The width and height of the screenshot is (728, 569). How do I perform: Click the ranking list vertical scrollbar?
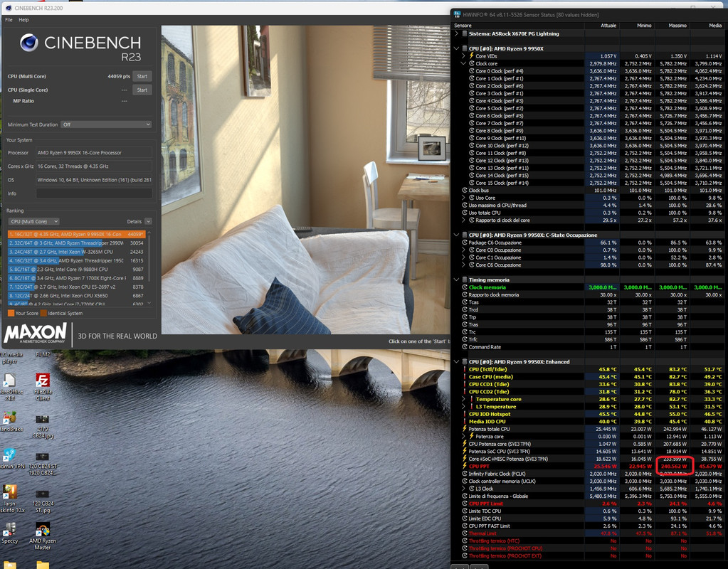click(x=149, y=267)
